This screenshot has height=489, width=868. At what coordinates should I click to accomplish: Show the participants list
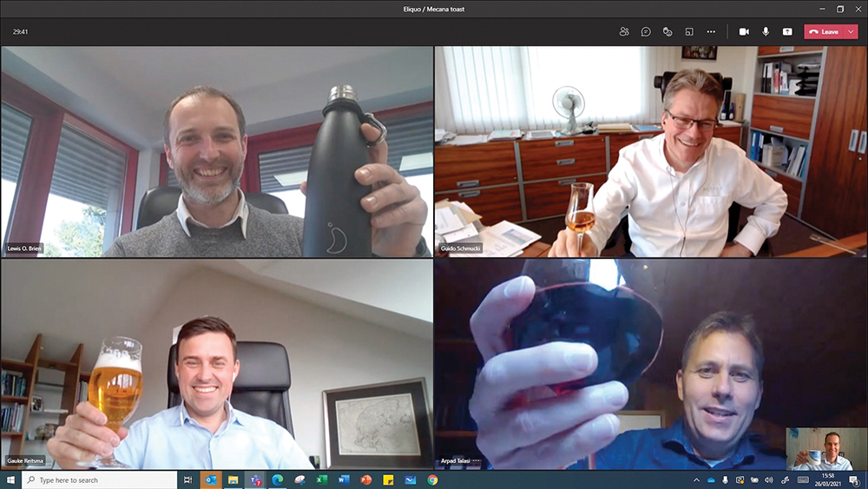624,31
